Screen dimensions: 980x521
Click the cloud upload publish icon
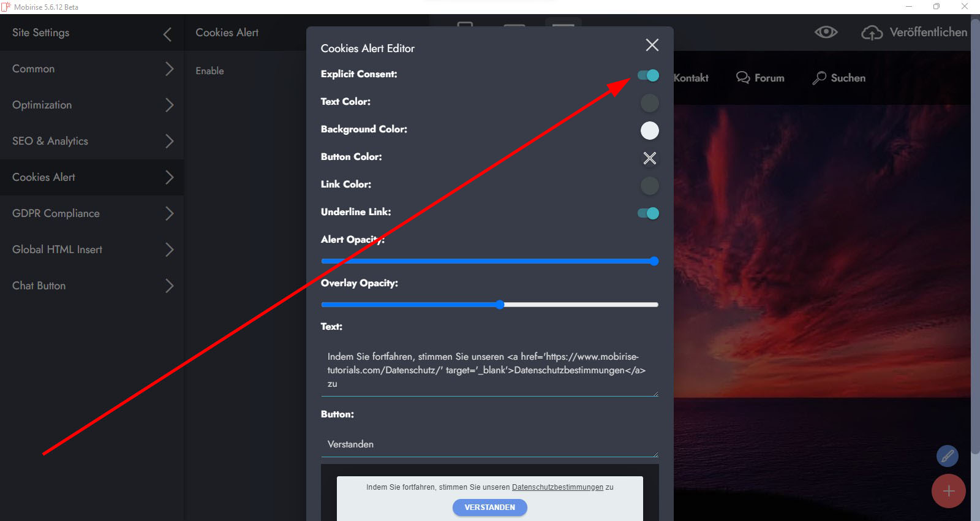tap(872, 32)
